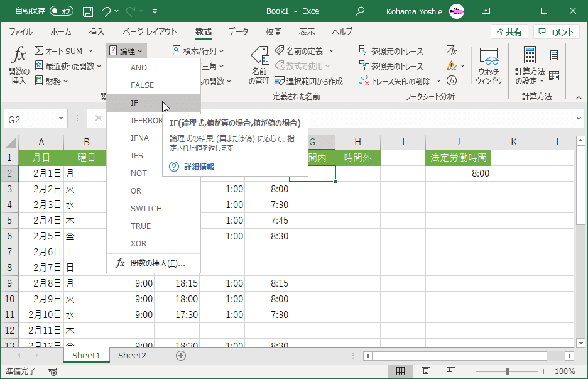Screen dimensions: 588x379
Task: Switch to Page Break Preview in status bar
Action: point(451,371)
